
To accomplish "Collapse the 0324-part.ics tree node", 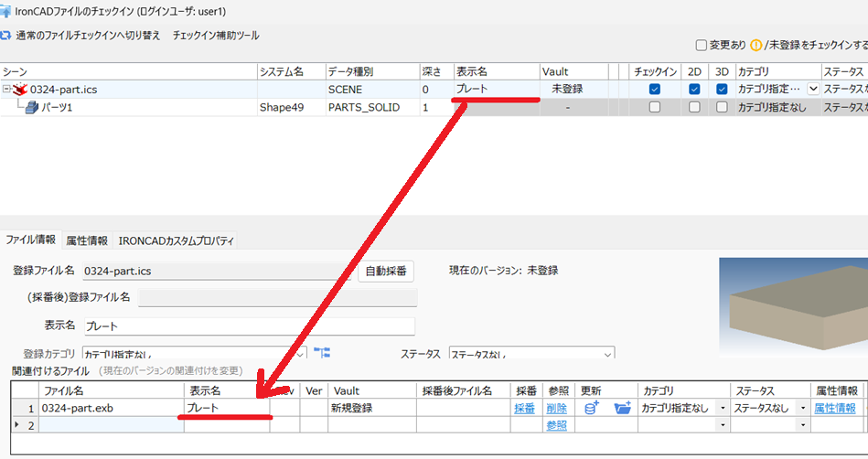I will [x=6, y=89].
